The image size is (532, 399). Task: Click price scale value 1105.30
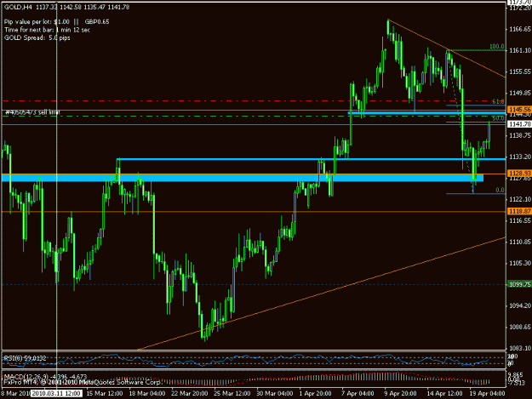(x=520, y=263)
